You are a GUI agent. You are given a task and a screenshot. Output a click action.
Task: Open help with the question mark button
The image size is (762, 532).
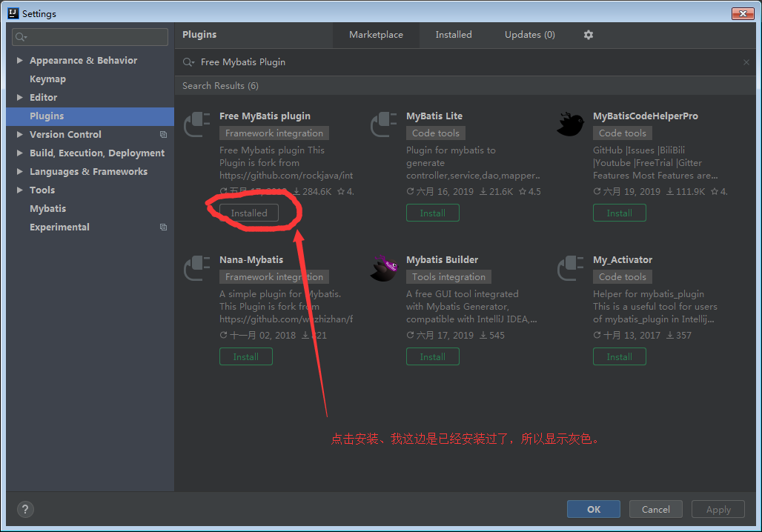pyautogui.click(x=25, y=509)
